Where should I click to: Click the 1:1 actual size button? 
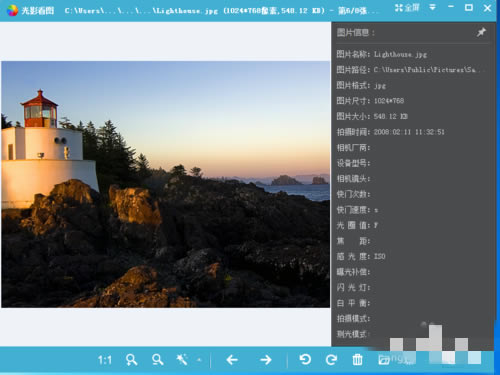click(105, 360)
